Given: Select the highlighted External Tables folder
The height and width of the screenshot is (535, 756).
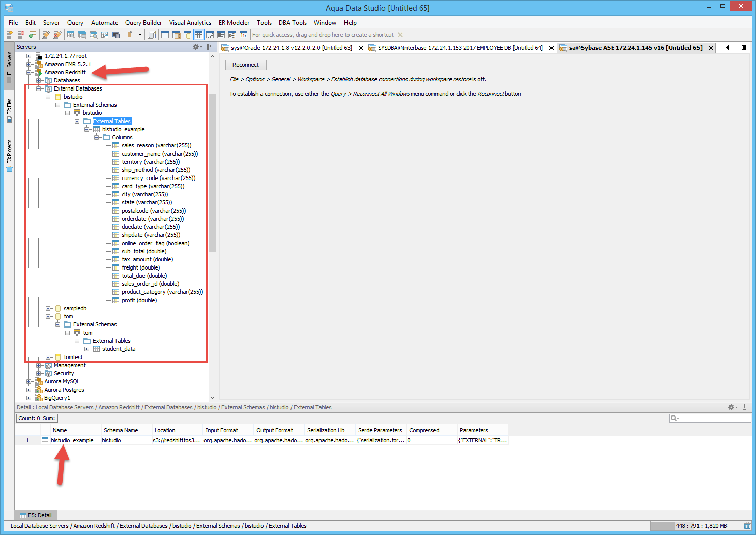Looking at the screenshot, I should tap(112, 121).
